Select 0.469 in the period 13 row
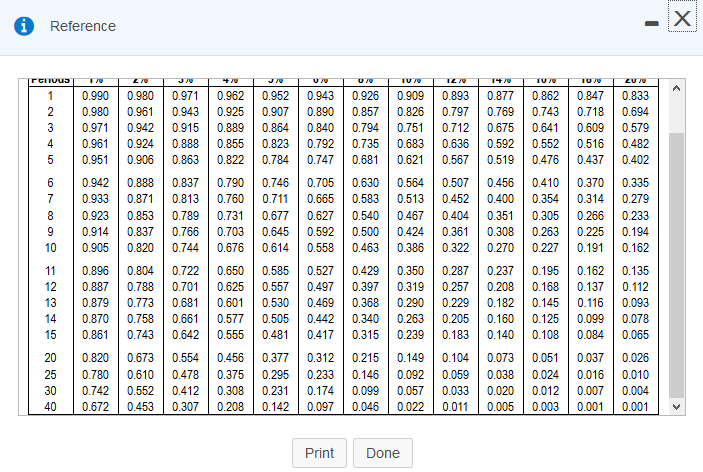Screen dimensions: 703x472 321,303
